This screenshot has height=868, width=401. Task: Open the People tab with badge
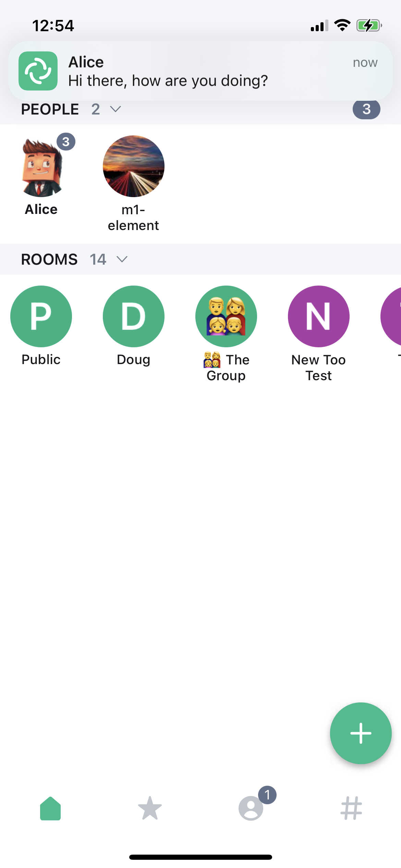point(251,808)
